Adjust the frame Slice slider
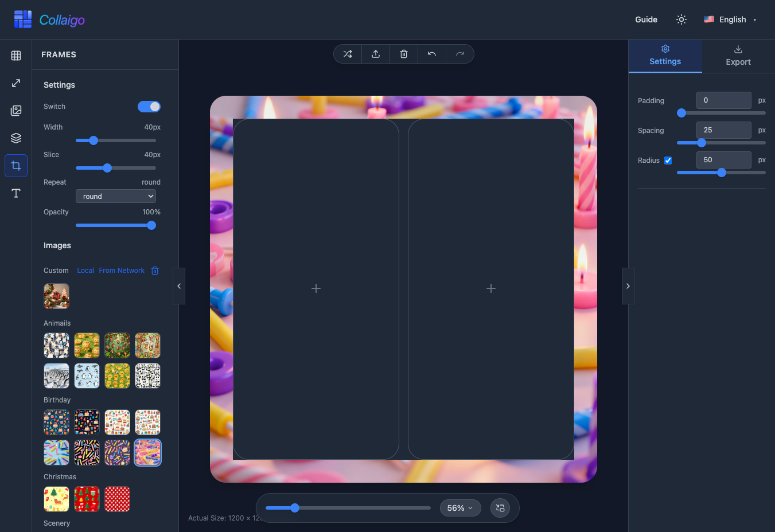775x532 pixels. tap(116, 168)
